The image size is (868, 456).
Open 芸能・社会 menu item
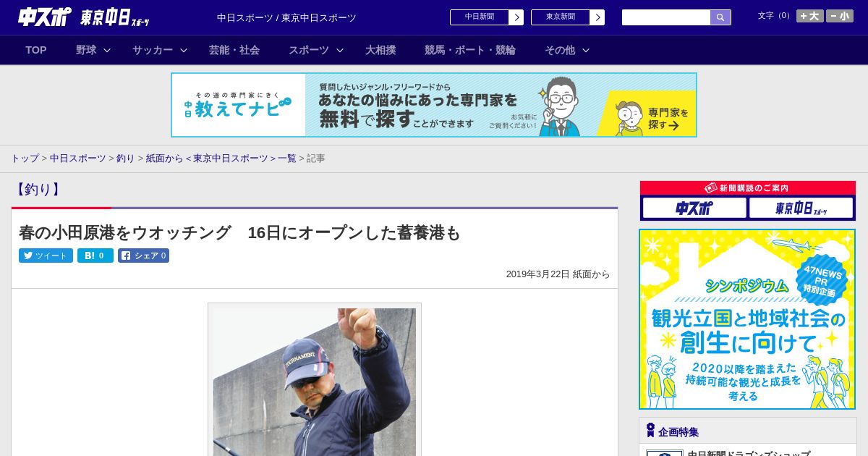234,50
